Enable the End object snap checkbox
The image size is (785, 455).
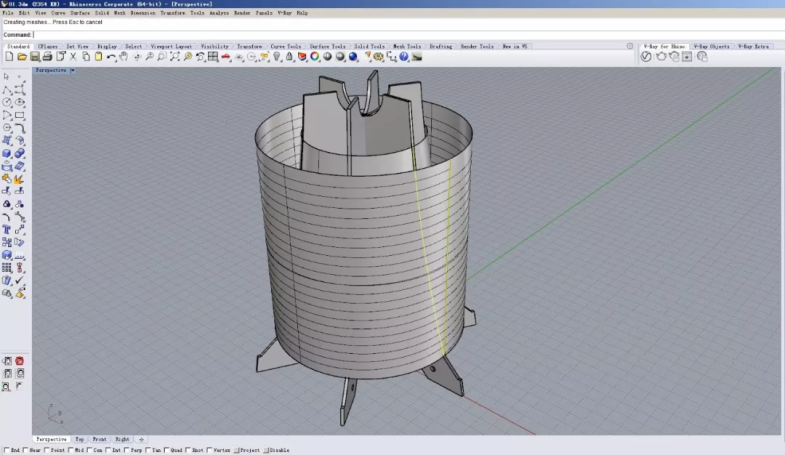[5, 451]
